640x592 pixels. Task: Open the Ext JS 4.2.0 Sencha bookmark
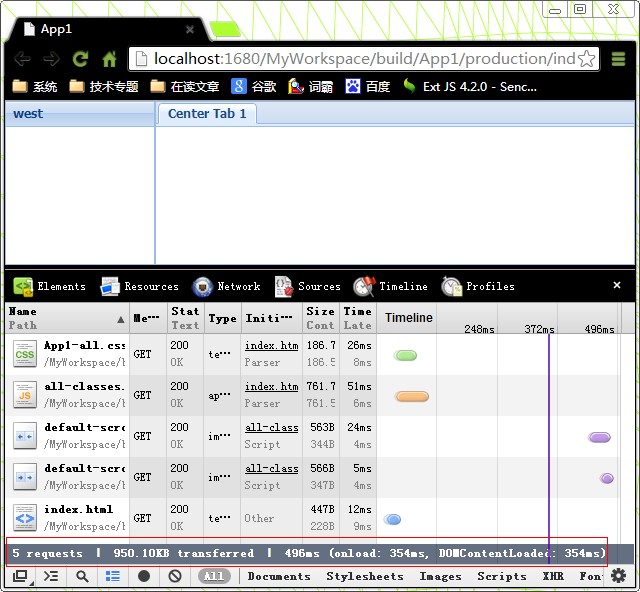pos(470,87)
